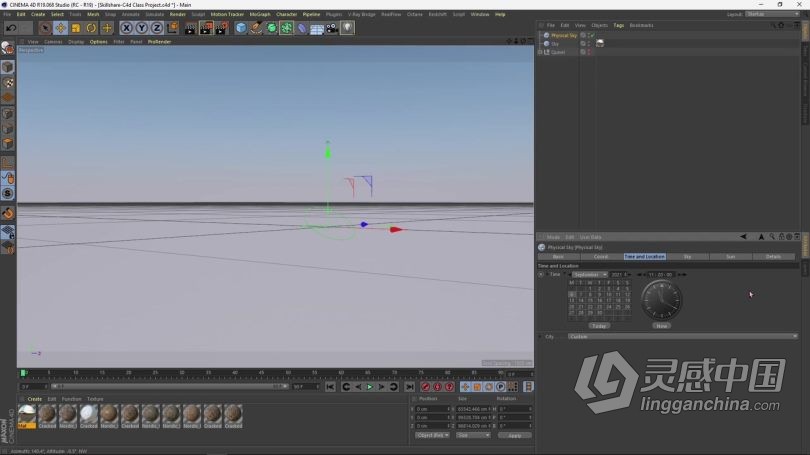
Task: Select the Texture mode icon
Action: [8, 83]
